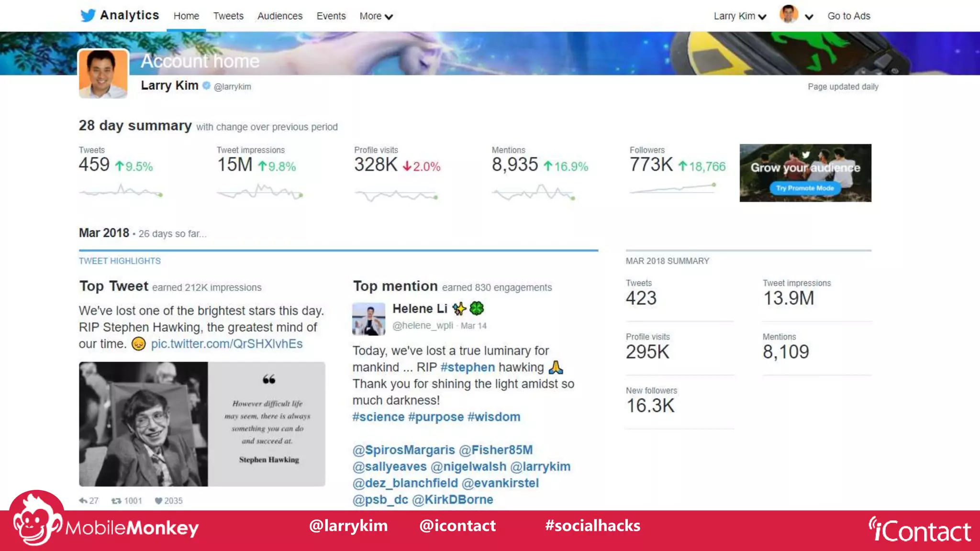
Task: Click the header profile avatar
Action: (x=789, y=14)
